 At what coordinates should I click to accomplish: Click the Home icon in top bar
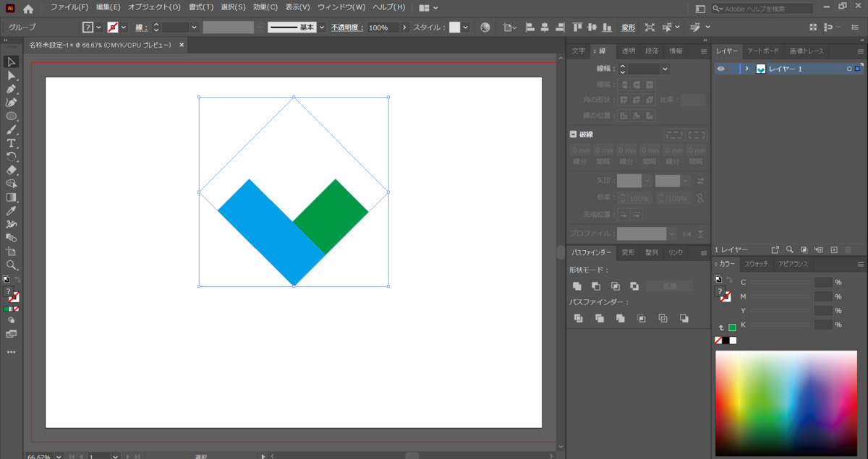click(28, 9)
